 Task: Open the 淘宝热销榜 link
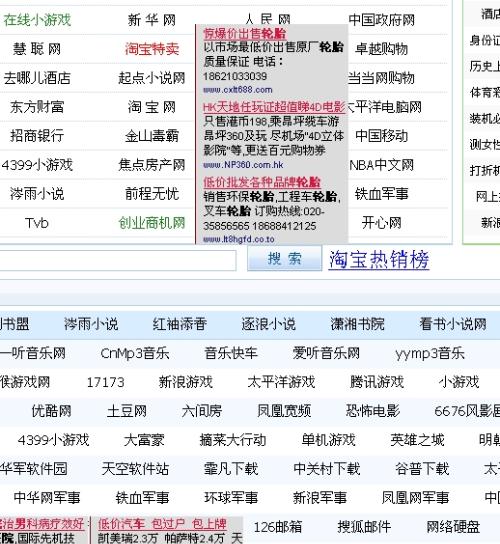click(x=379, y=260)
